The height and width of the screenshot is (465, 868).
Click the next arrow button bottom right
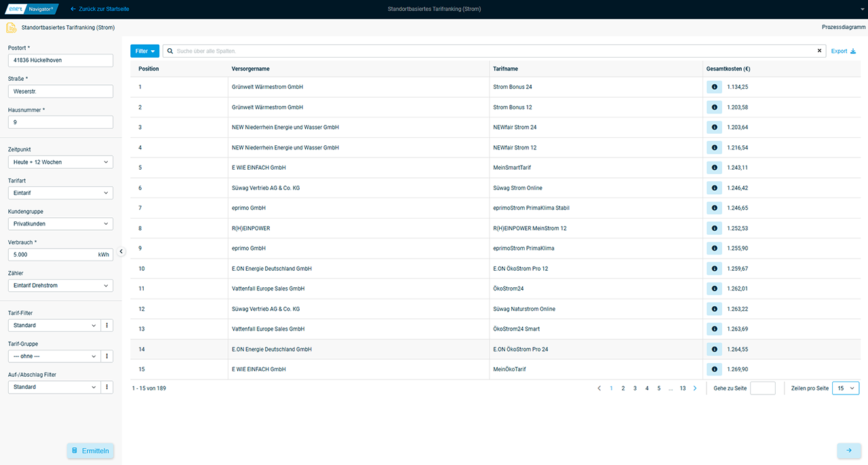[848, 450]
